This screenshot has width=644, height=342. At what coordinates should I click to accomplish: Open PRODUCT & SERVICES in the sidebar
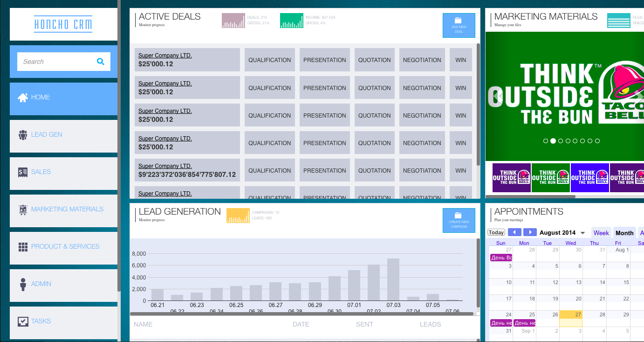[63, 248]
